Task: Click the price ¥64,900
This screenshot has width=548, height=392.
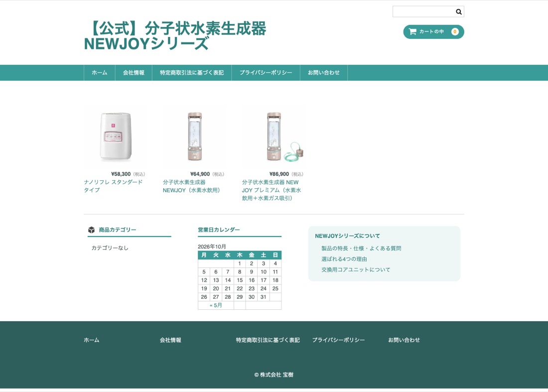Action: (x=200, y=174)
